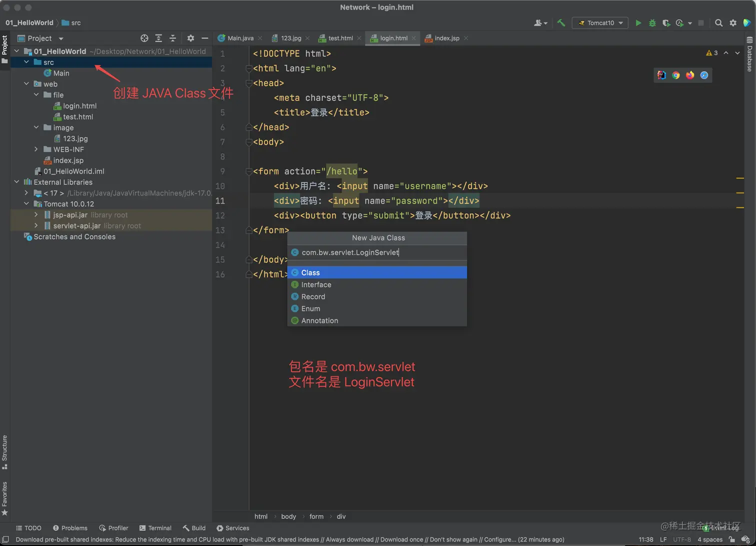The height and width of the screenshot is (546, 756).
Task: Open the Terminal tool window
Action: (155, 528)
